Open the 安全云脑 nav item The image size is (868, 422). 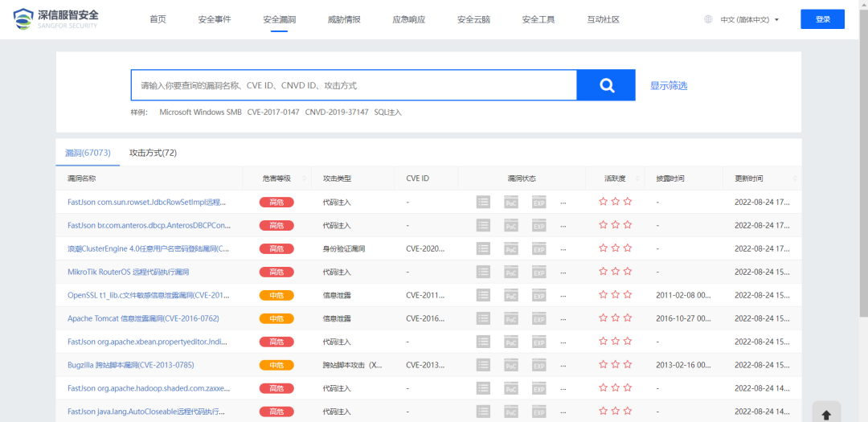click(474, 19)
